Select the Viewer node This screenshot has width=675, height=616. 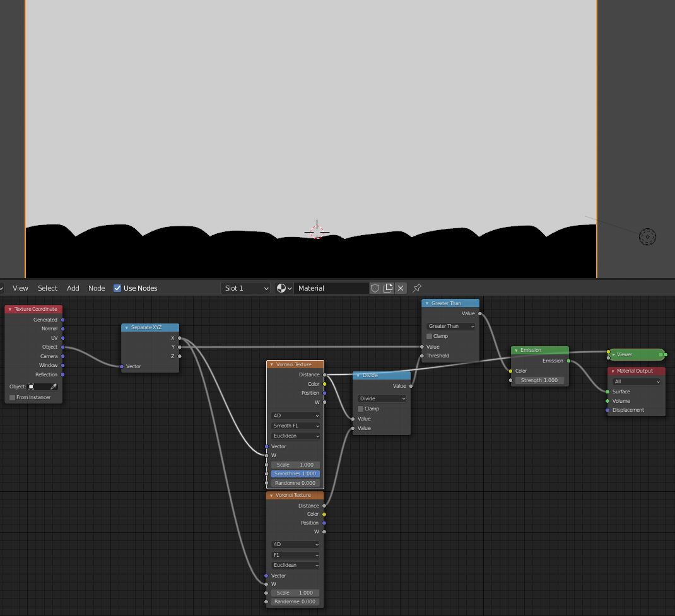click(x=637, y=355)
